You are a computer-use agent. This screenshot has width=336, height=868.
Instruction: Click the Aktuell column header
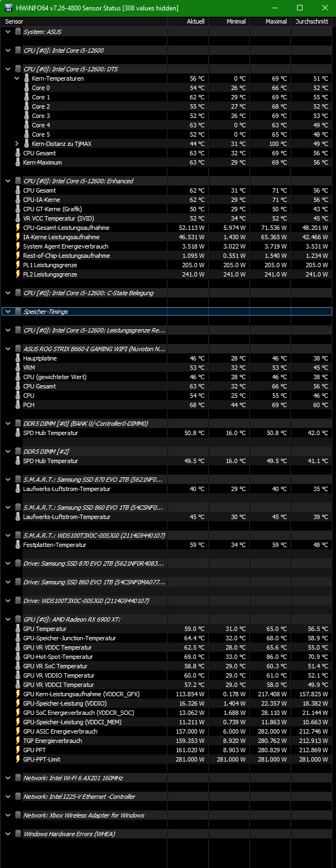coord(187,21)
